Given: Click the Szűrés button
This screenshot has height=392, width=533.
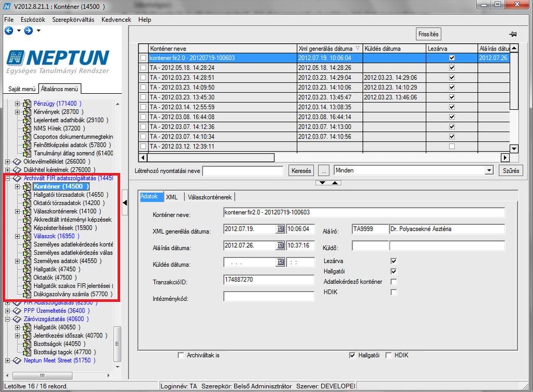Looking at the screenshot, I should pos(511,171).
